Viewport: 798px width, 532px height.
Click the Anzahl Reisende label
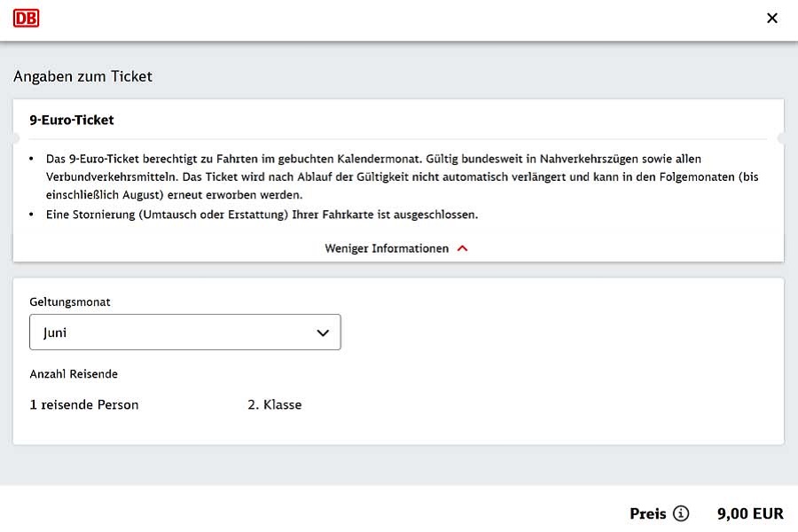point(74,373)
